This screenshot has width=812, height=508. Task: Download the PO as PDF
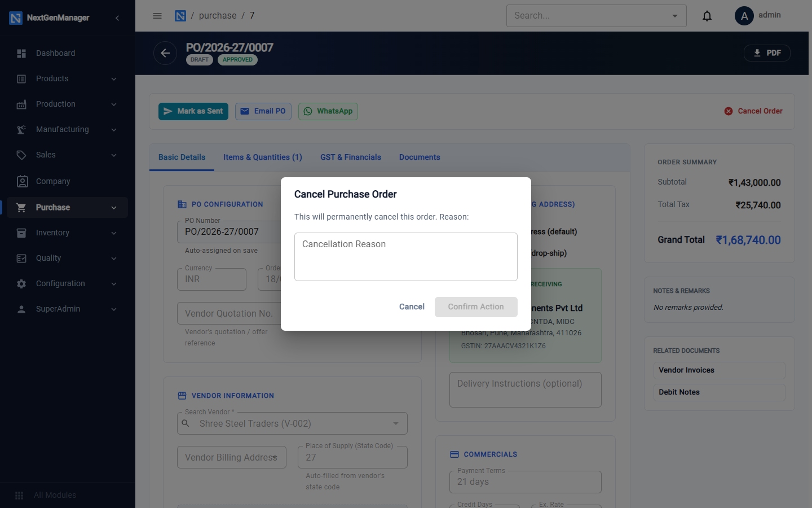point(767,53)
